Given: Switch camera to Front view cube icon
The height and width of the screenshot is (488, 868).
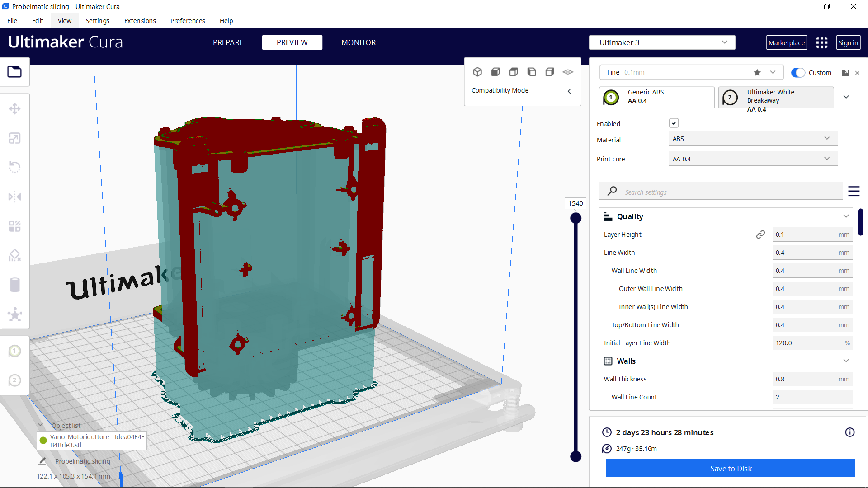Looking at the screenshot, I should [495, 71].
